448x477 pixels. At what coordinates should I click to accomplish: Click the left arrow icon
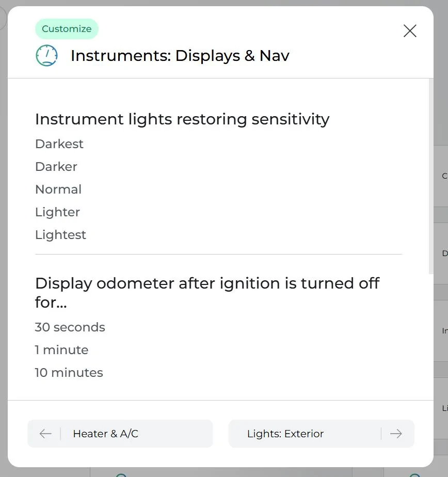pos(45,434)
